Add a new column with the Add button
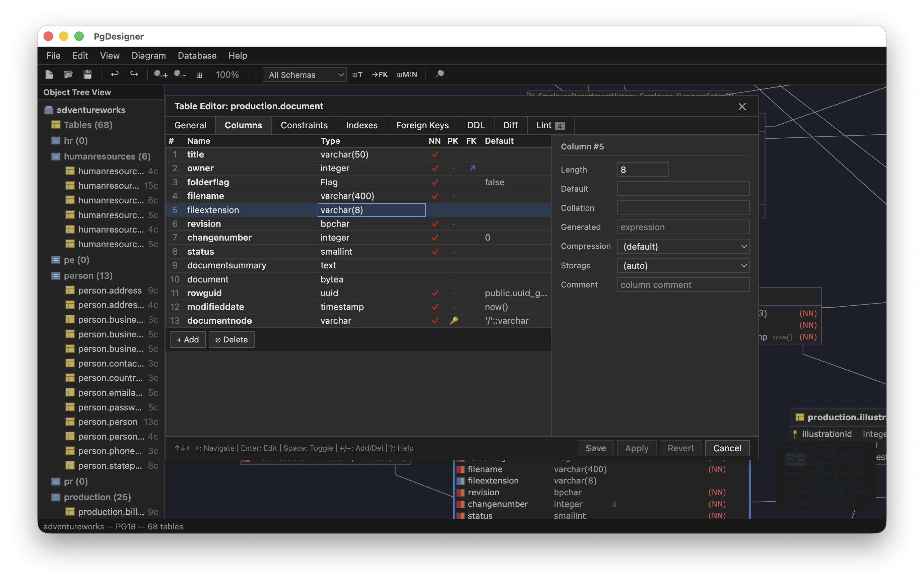This screenshot has width=924, height=583. point(187,339)
